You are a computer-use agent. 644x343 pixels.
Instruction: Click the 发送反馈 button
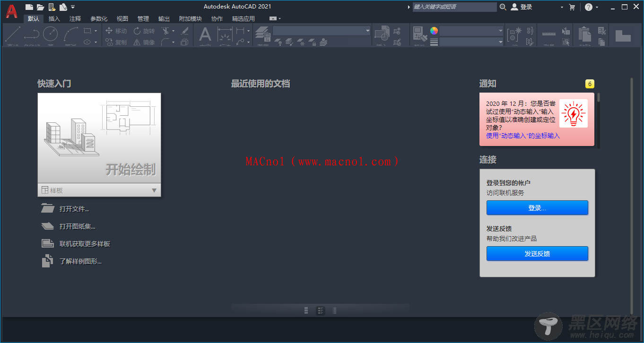point(537,254)
